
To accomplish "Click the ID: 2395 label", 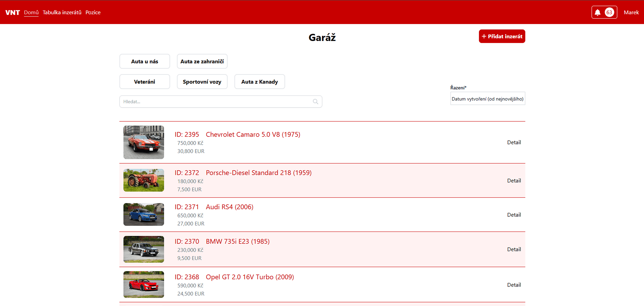I will click(187, 134).
